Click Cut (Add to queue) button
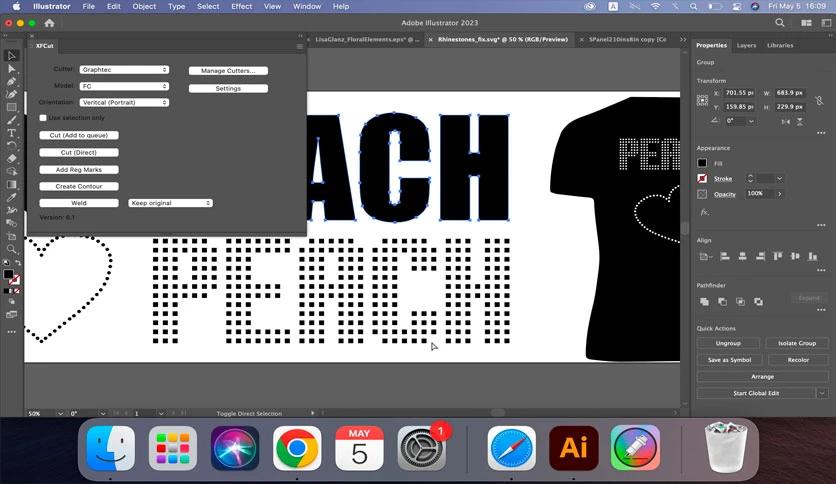This screenshot has width=836, height=484. pyautogui.click(x=79, y=135)
